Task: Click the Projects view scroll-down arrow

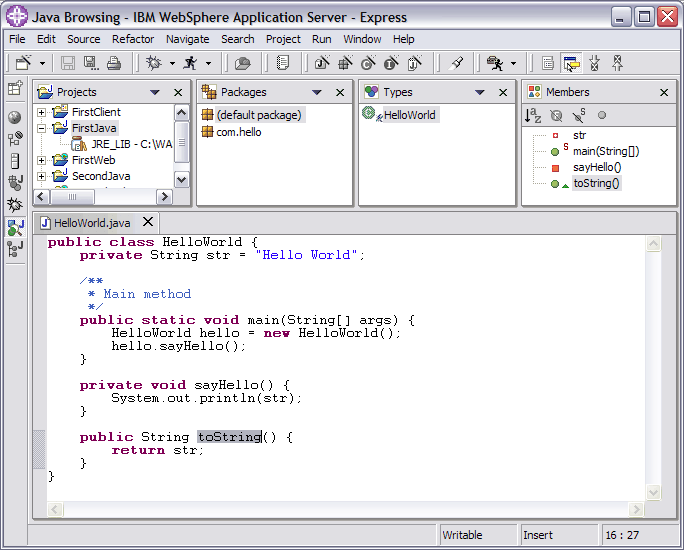Action: click(181, 180)
